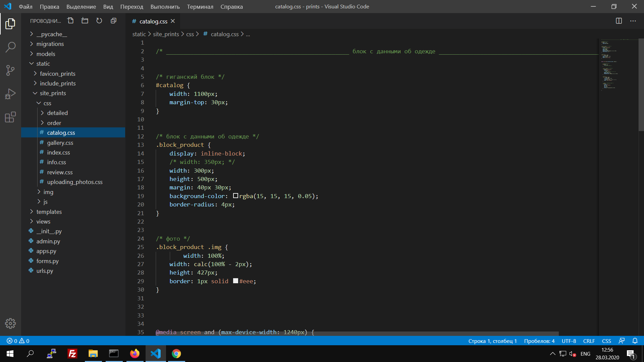Close the catalog.css editor tab

coord(173,21)
